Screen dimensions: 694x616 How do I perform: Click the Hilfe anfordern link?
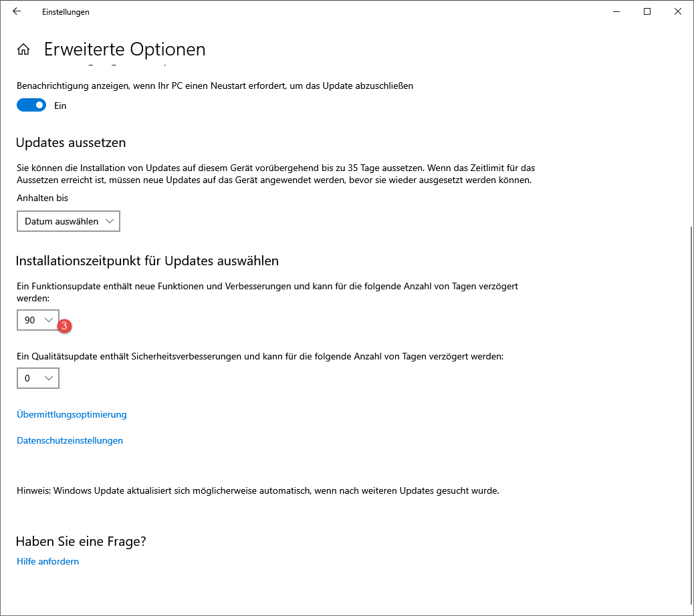[47, 561]
